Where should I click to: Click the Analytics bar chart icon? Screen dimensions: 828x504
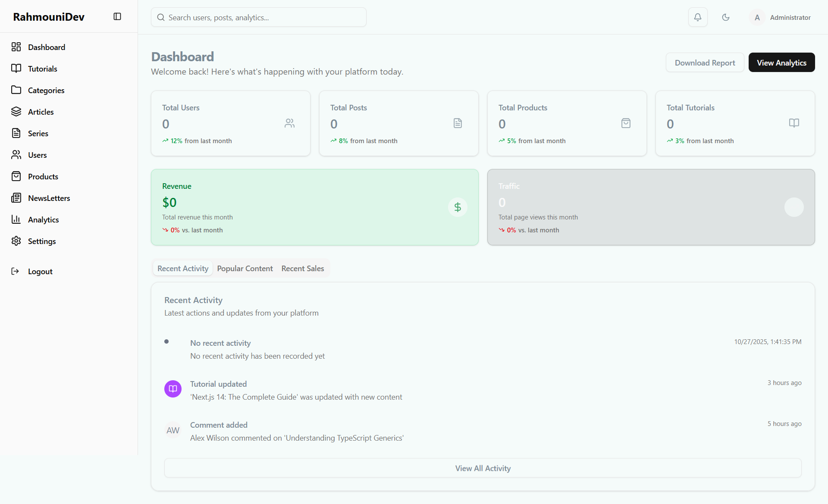tap(16, 219)
